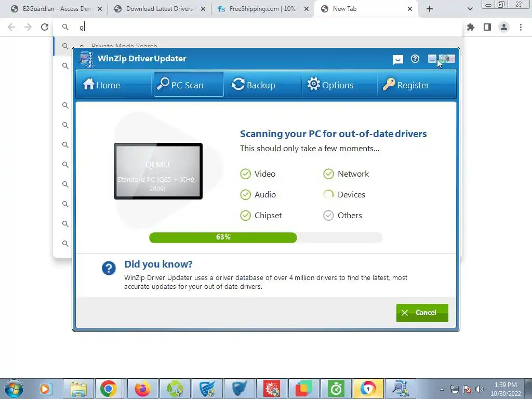This screenshot has width=532, height=399.
Task: Click the Others pending check icon
Action: [328, 216]
